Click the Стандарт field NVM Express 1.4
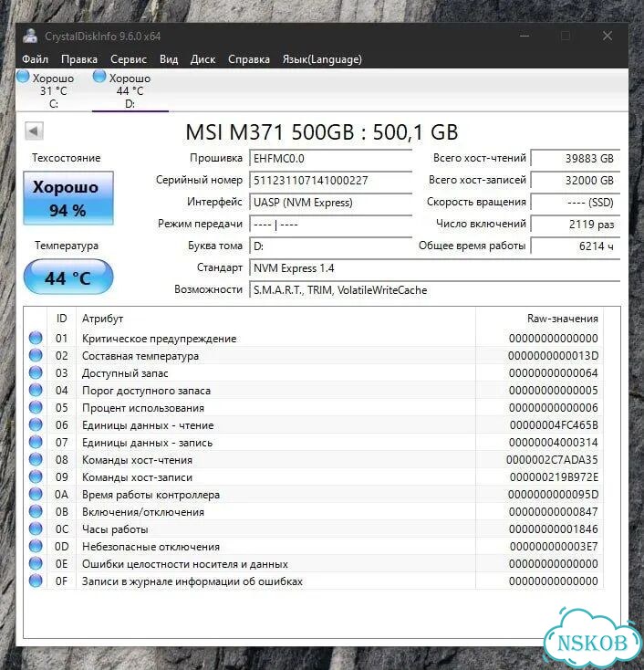Image resolution: width=644 pixels, height=670 pixels. pyautogui.click(x=435, y=268)
